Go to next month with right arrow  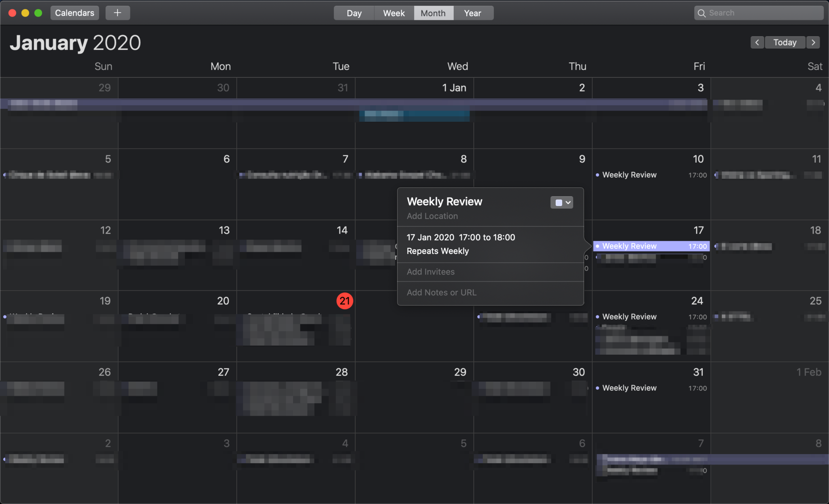813,43
